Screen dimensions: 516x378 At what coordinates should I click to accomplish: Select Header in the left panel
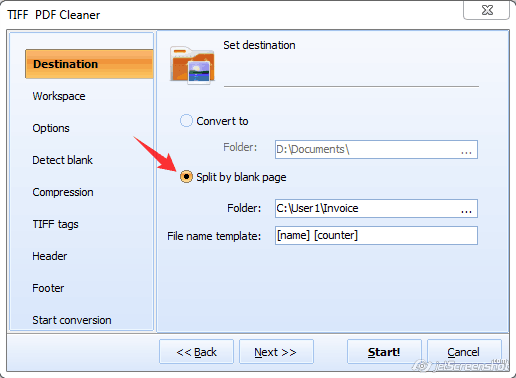tap(49, 256)
